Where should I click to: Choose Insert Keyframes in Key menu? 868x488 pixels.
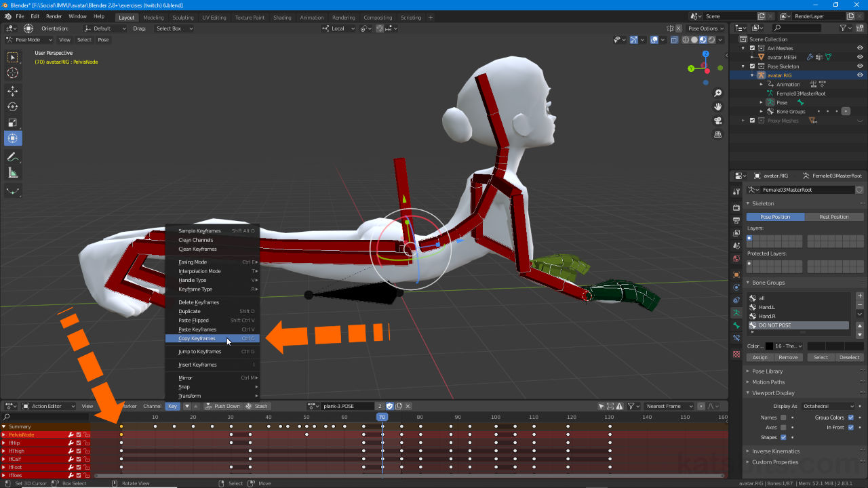212,365
